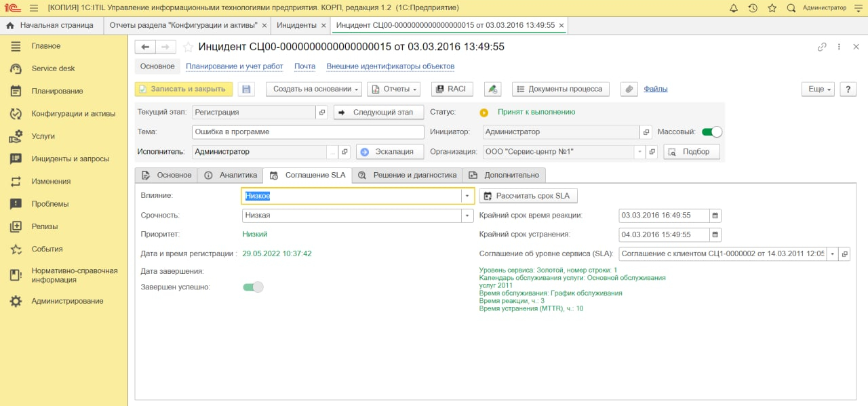Open the Исполнитель record icon
This screenshot has width=868, height=406.
(344, 152)
